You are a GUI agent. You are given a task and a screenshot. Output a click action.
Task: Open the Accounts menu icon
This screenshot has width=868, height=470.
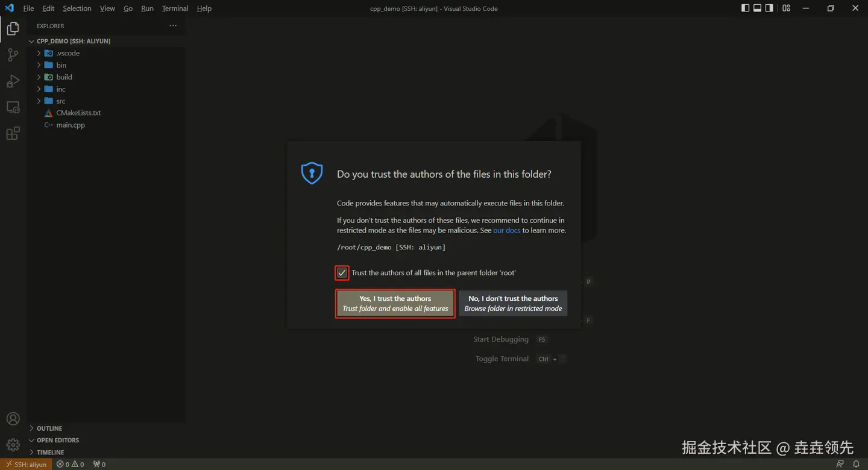(x=13, y=419)
